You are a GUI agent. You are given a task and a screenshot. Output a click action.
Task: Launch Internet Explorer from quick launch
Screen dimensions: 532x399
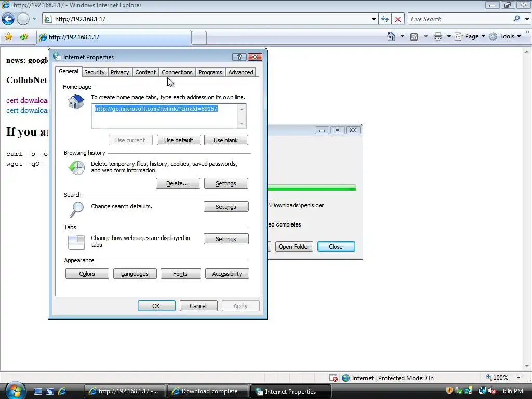coord(62,391)
